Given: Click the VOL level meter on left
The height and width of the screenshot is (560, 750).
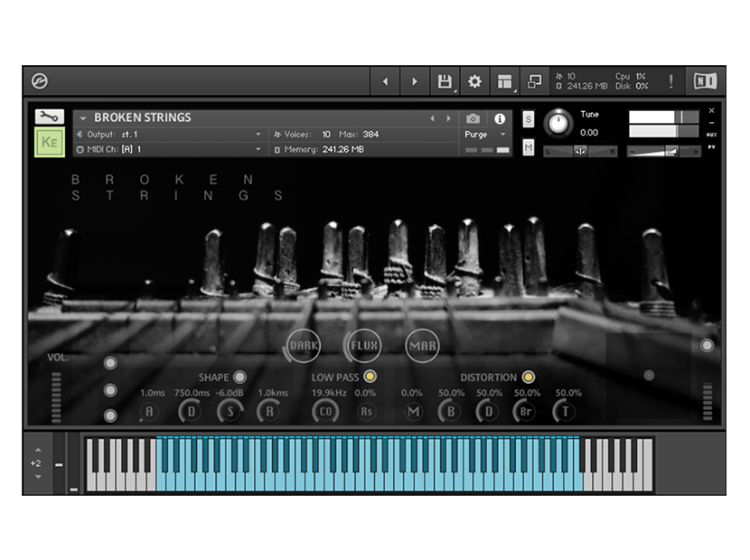Looking at the screenshot, I should click(x=56, y=398).
